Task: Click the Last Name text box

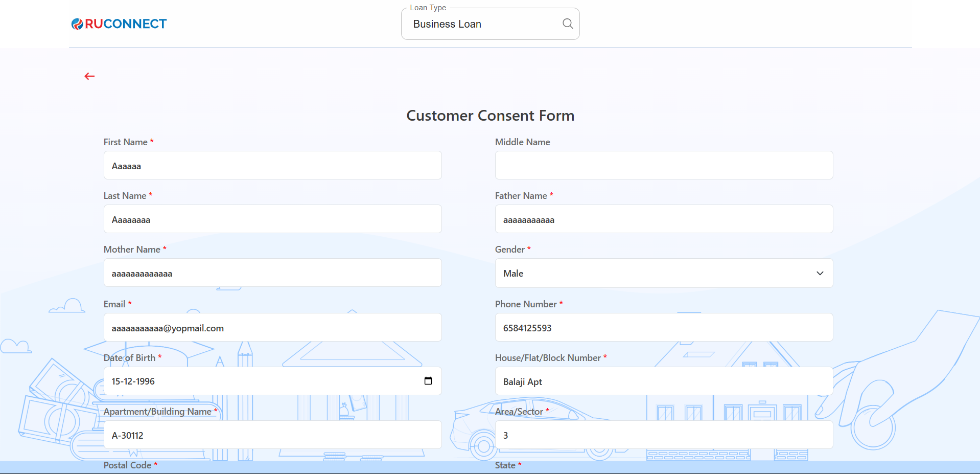Action: (x=272, y=219)
